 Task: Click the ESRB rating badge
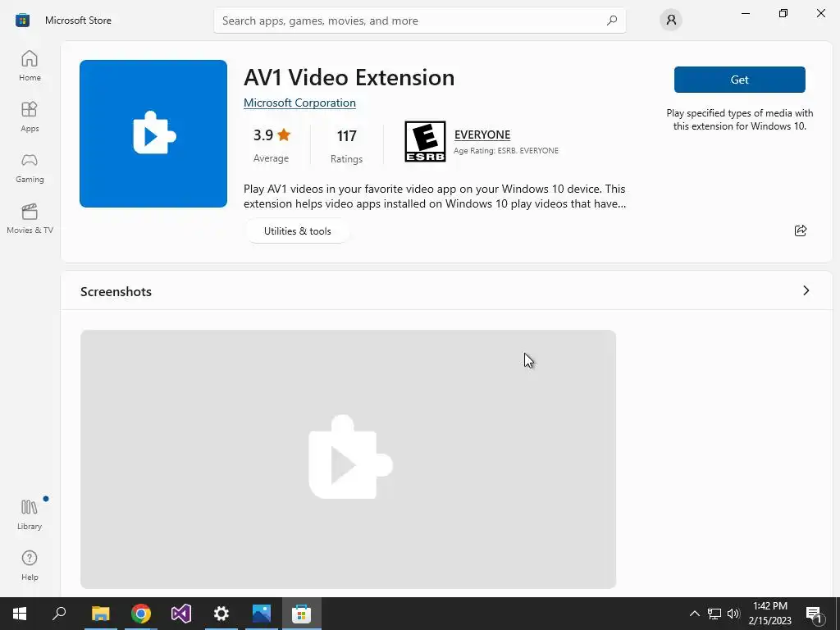[x=425, y=141]
